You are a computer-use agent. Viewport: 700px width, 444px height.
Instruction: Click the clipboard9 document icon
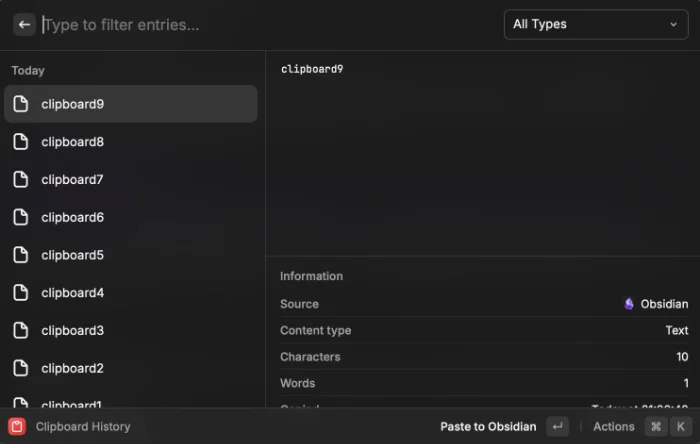pos(21,104)
